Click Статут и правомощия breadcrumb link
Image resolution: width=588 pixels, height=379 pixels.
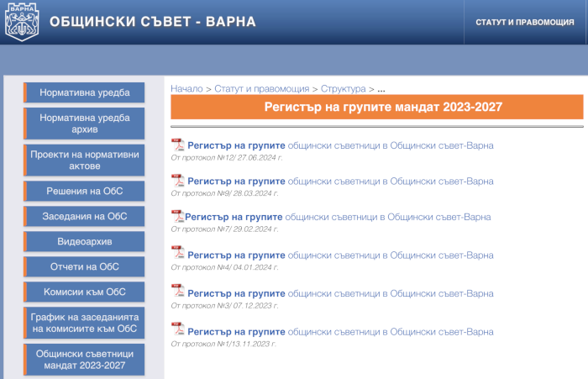262,89
